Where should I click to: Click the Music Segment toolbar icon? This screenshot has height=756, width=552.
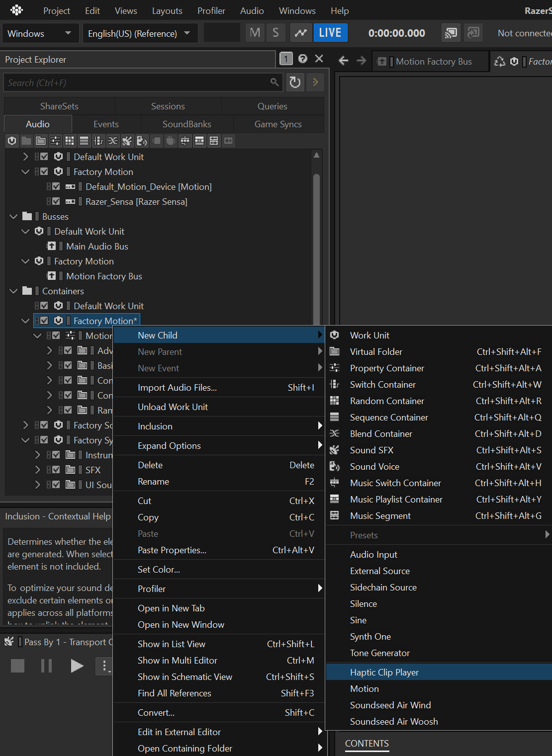214,141
